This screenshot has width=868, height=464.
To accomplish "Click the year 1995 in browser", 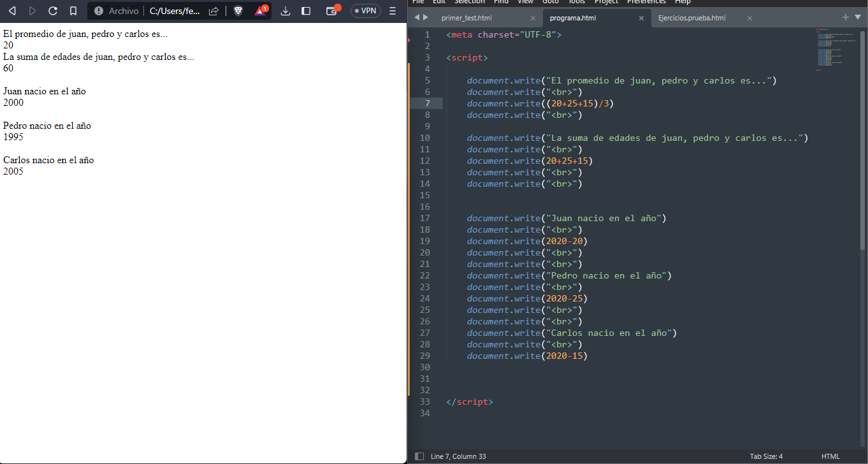I will (x=13, y=138).
